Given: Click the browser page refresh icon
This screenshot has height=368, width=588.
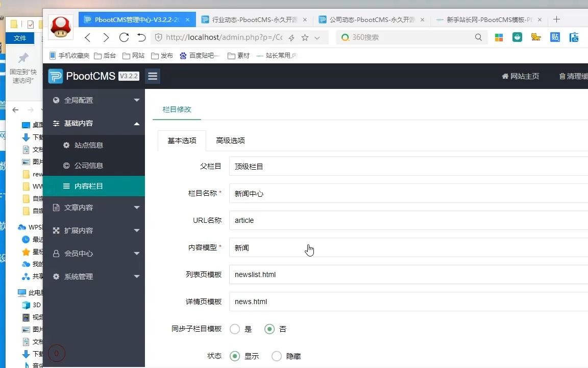Looking at the screenshot, I should coord(124,37).
